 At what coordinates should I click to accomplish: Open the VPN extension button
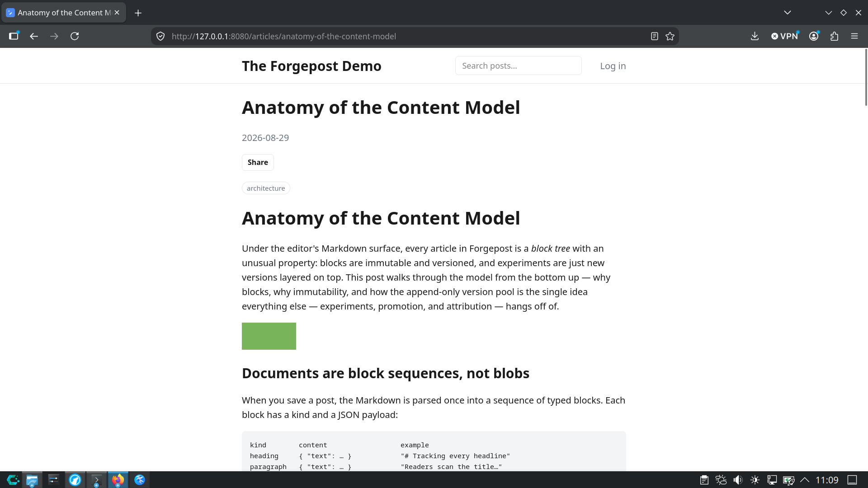click(x=785, y=36)
